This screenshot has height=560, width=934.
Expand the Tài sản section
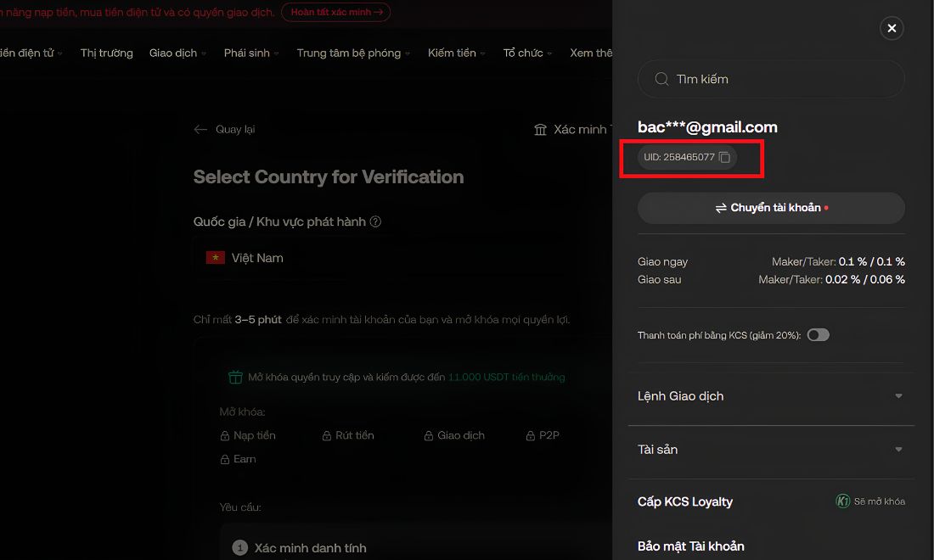(x=771, y=450)
